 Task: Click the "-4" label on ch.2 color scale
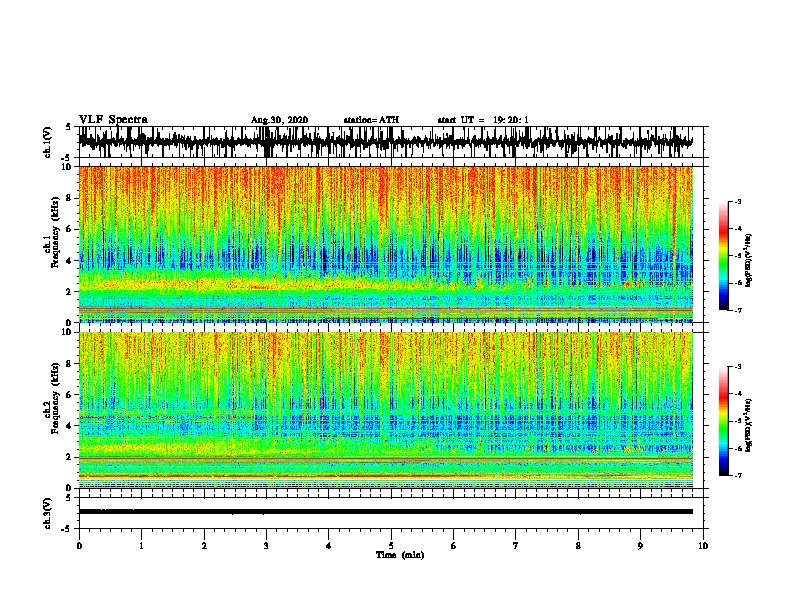738,394
